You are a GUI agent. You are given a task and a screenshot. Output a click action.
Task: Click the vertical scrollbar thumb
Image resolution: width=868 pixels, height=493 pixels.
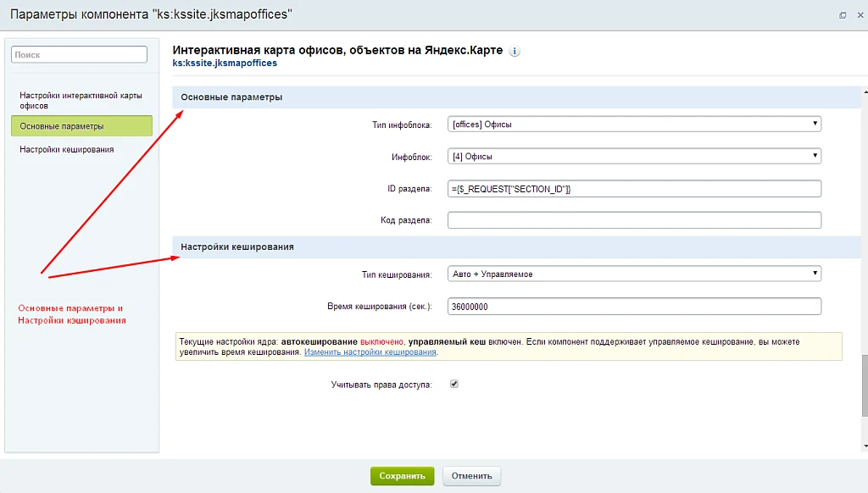point(865,385)
